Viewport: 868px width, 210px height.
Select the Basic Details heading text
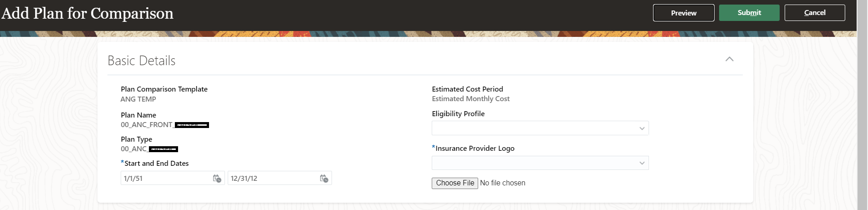(141, 61)
